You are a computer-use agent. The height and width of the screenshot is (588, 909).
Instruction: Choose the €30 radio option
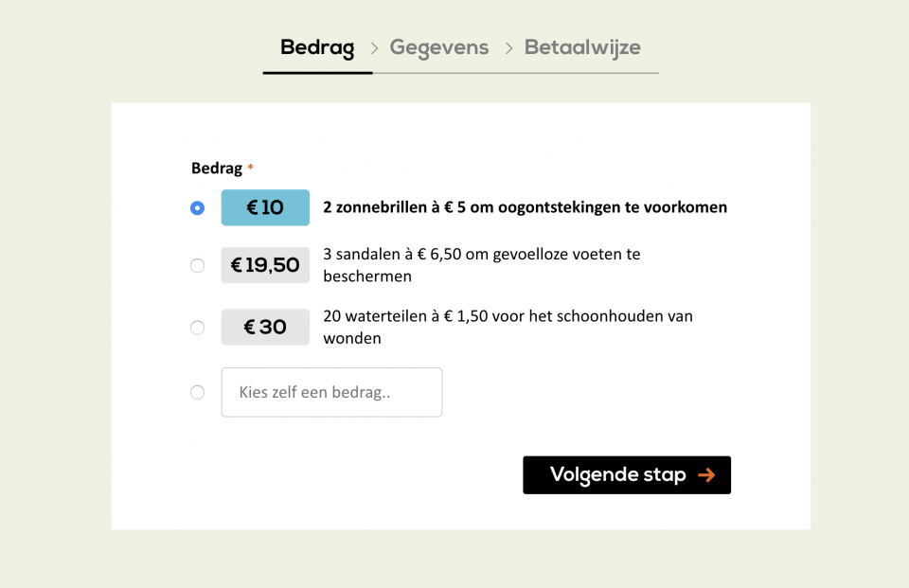197,328
